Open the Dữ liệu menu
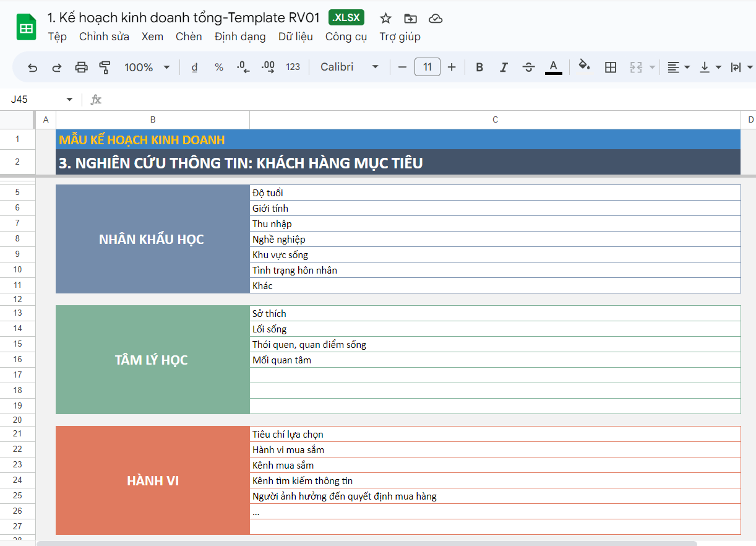This screenshot has height=546, width=756. 296,37
